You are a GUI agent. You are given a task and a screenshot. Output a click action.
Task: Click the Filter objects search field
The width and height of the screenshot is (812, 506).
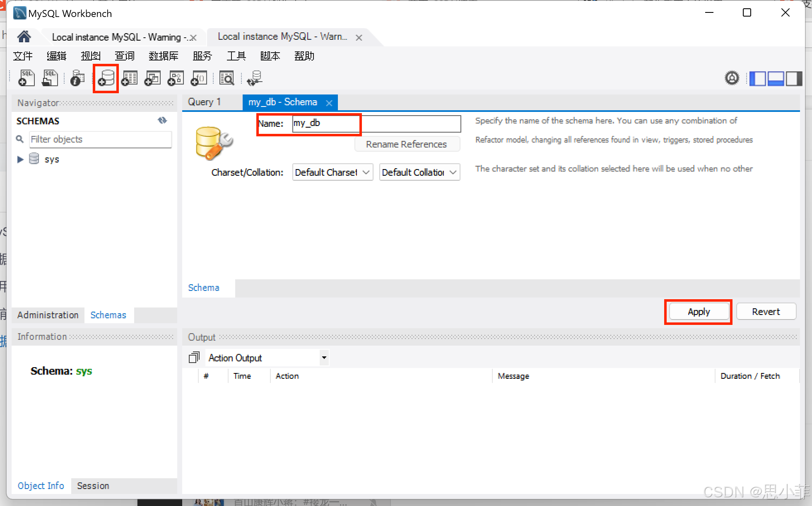100,140
